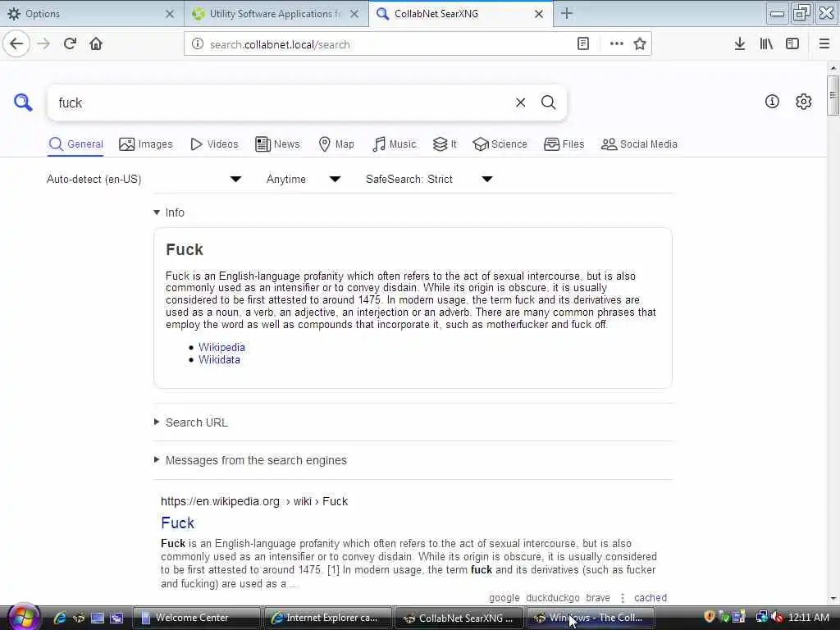This screenshot has height=630, width=840.
Task: Select the It search category
Action: coord(445,144)
